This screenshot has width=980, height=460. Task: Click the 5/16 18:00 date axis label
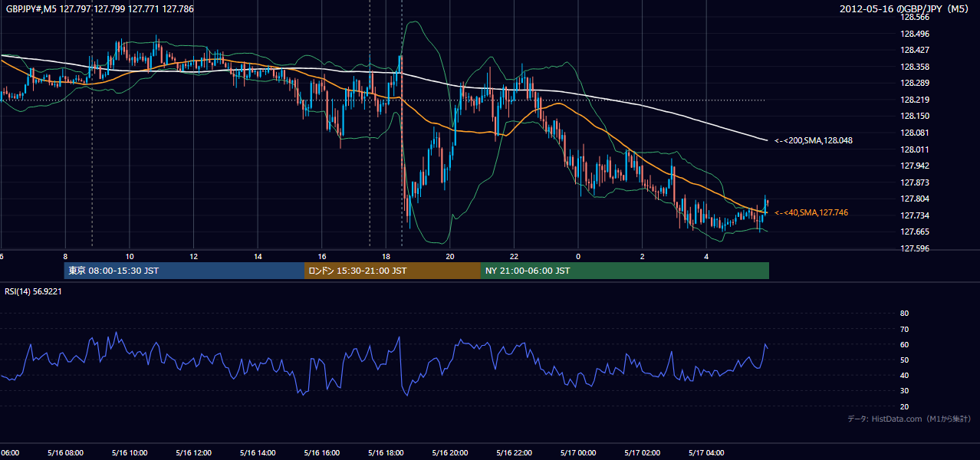point(386,453)
